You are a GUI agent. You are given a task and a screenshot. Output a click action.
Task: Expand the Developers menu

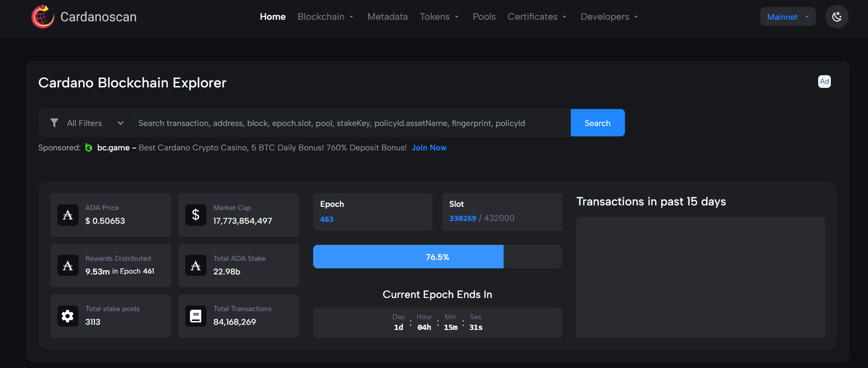pos(609,17)
